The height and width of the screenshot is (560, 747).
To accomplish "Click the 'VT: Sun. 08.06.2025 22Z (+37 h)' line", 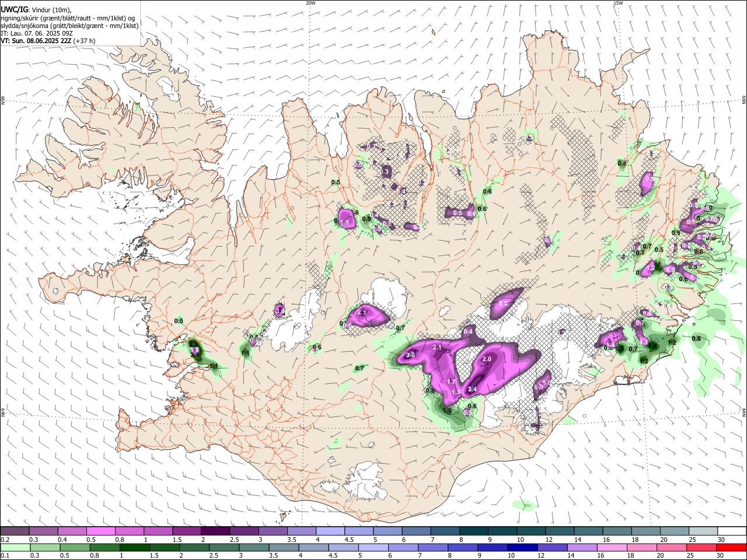I will [48, 41].
